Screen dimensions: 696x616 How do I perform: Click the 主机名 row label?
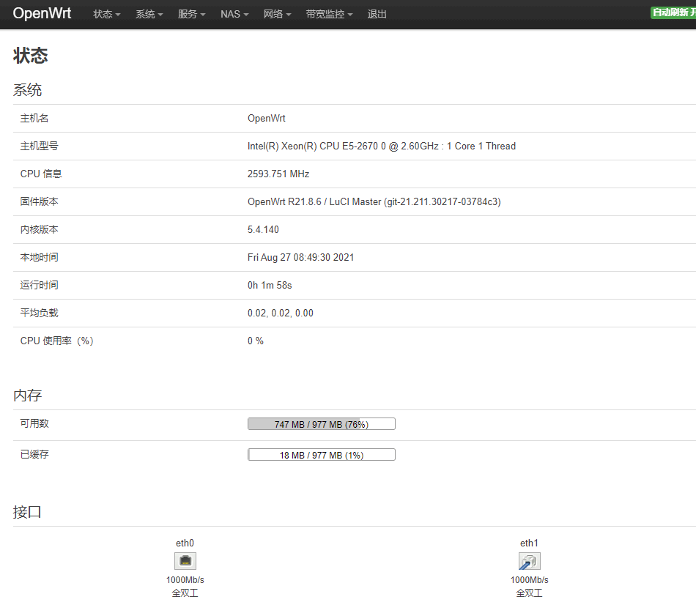pos(34,118)
